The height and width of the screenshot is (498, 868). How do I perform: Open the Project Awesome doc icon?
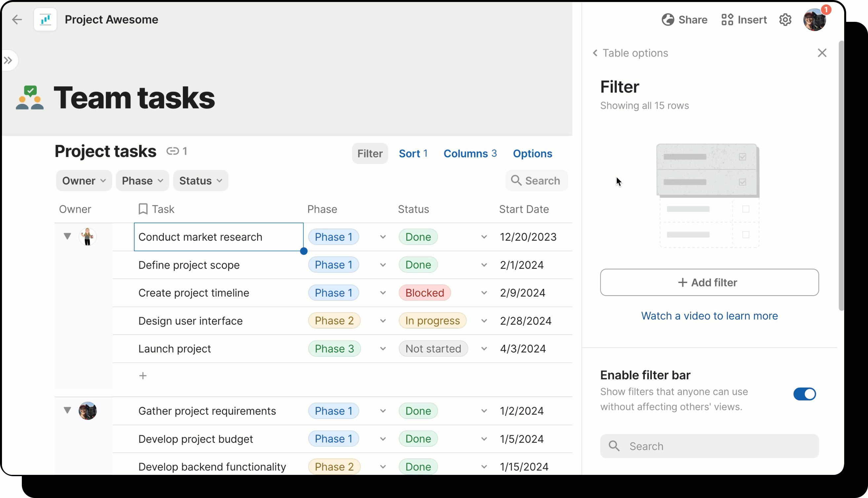46,20
